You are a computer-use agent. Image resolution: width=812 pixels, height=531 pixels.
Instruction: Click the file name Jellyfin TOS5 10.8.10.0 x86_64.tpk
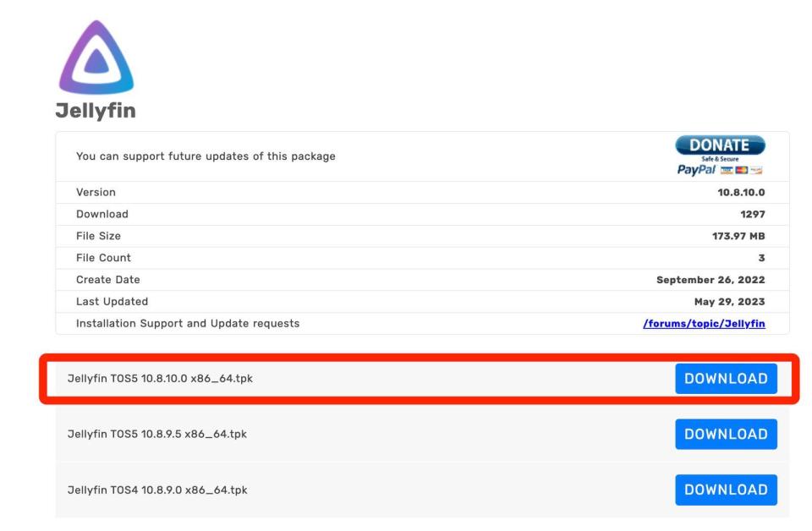[x=160, y=378]
